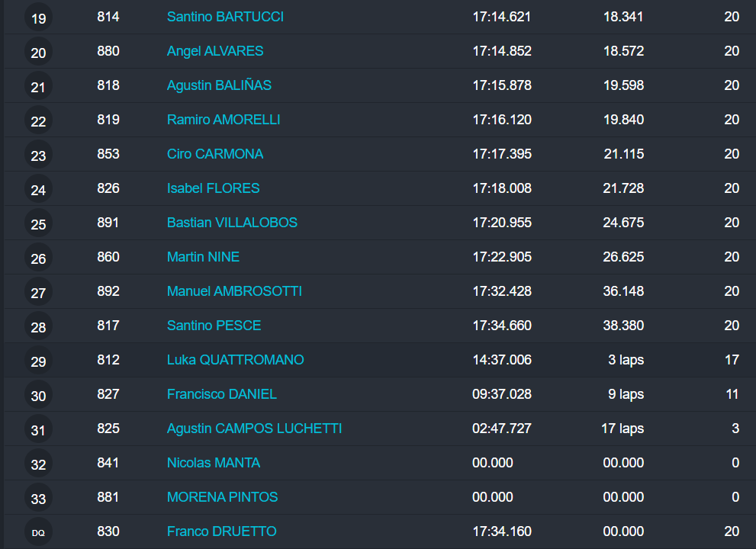Image resolution: width=756 pixels, height=549 pixels.
Task: Click the position 19 circle badge
Action: coord(38,18)
